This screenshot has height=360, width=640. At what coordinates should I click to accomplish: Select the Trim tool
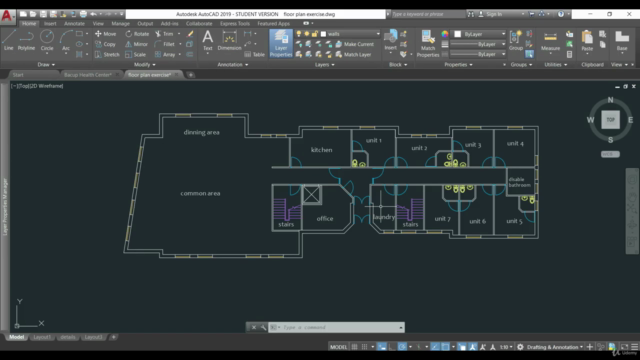click(x=164, y=34)
